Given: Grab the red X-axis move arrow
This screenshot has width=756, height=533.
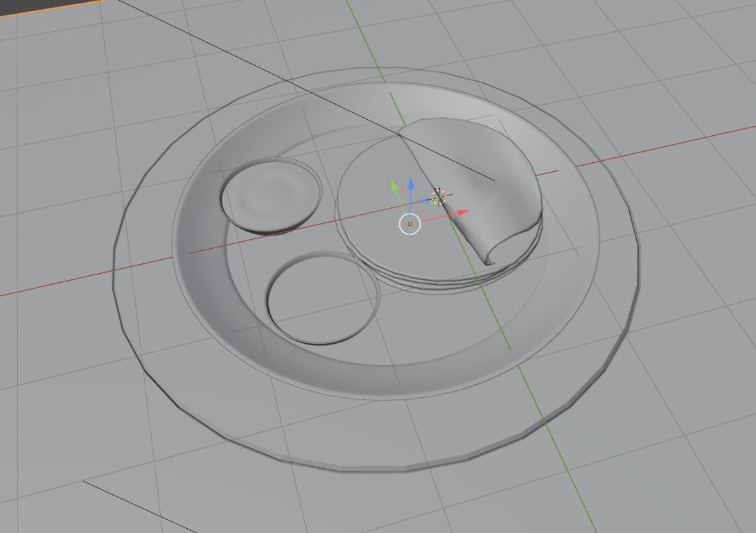Looking at the screenshot, I should [463, 212].
